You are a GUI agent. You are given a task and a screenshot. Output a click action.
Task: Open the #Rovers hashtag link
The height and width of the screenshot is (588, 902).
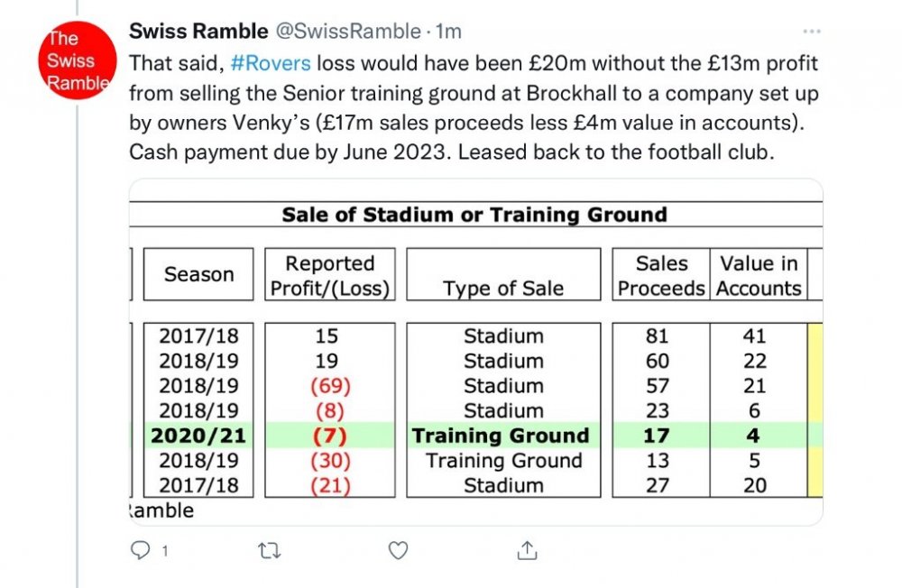(271, 63)
